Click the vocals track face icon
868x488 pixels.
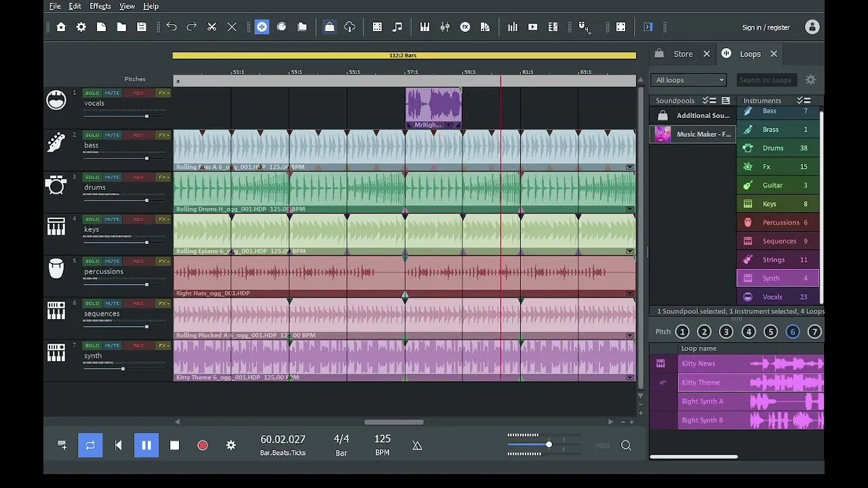[56, 100]
